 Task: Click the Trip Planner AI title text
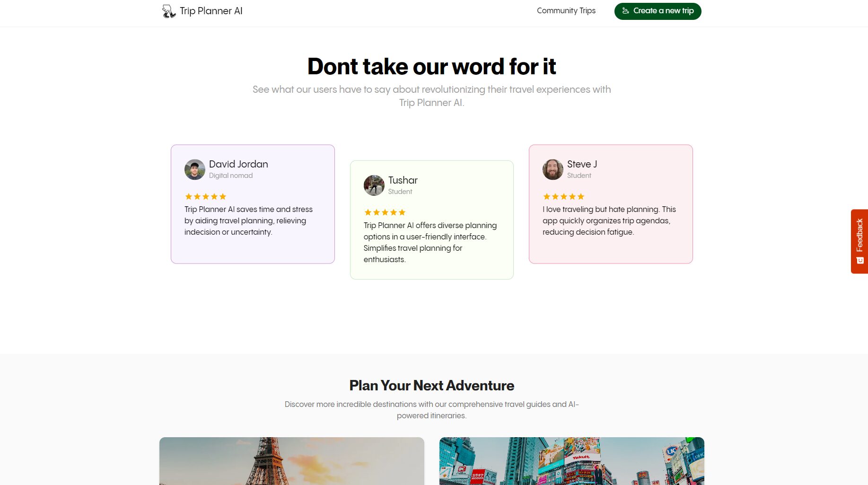pos(211,10)
